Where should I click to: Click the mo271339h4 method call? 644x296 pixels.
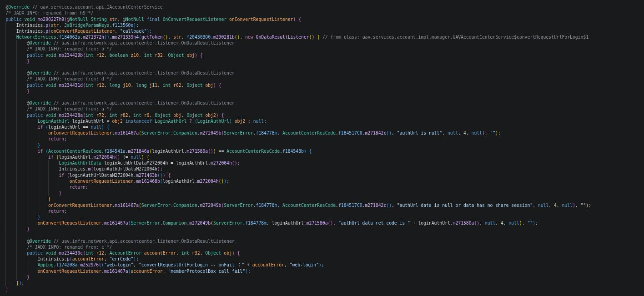pyautogui.click(x=126, y=37)
